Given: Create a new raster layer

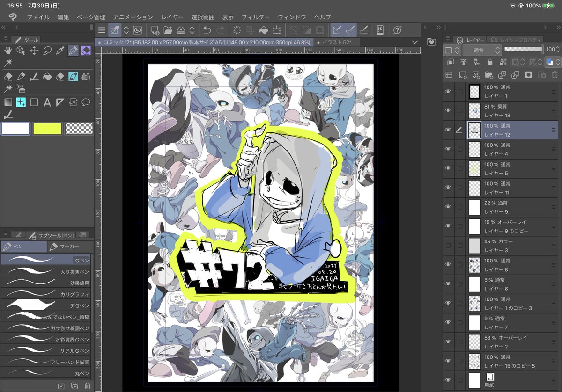Looking at the screenshot, I should 463,74.
